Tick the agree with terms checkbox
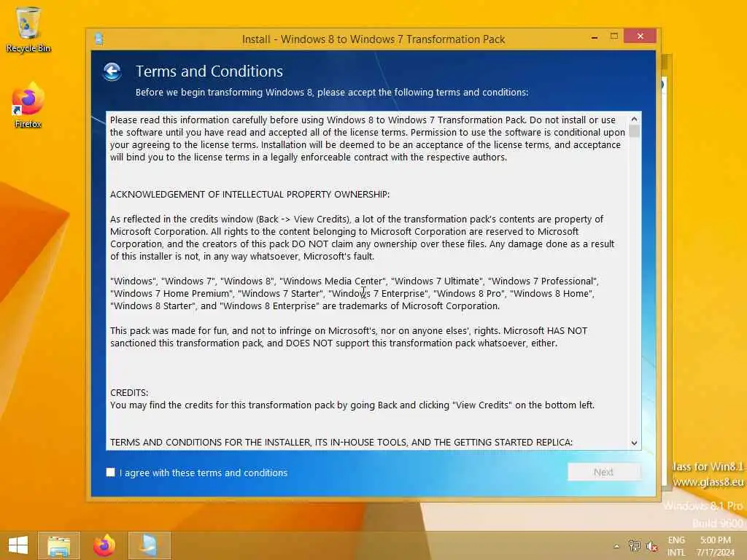Image resolution: width=747 pixels, height=560 pixels. tap(111, 472)
